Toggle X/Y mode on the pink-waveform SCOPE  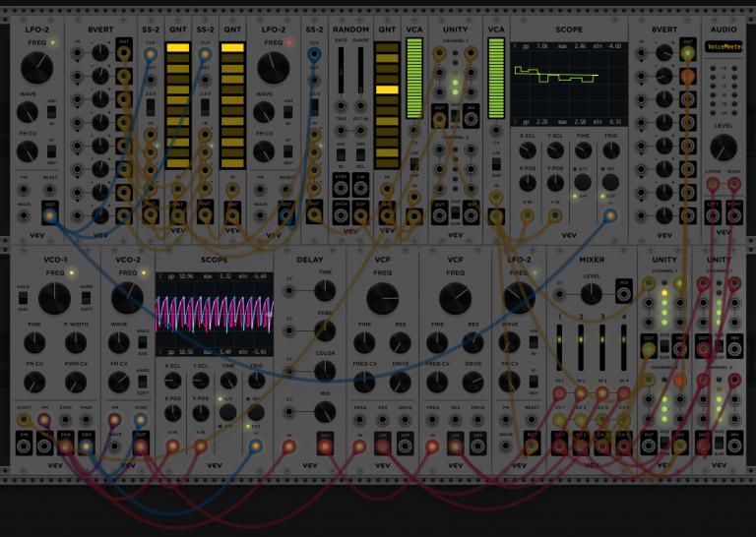[x=227, y=412]
